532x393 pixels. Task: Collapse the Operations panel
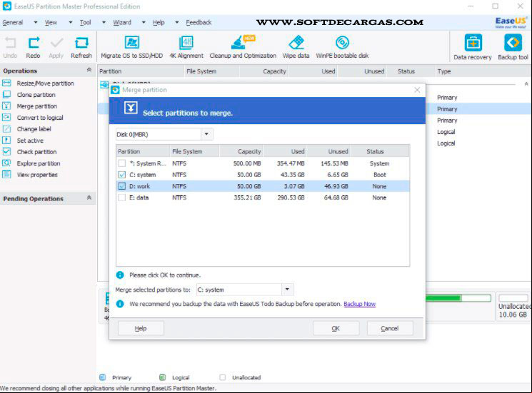(x=89, y=70)
